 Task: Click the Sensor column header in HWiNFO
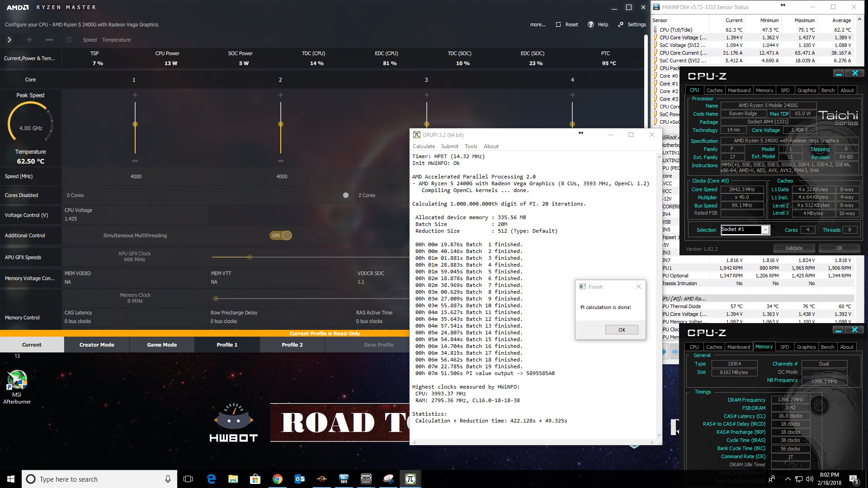tap(680, 20)
